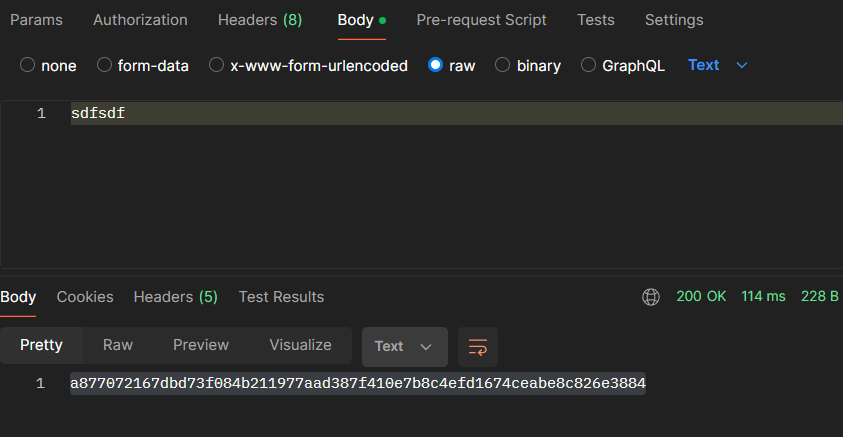Select the binary radio option
This screenshot has width=843, height=437.
coord(503,65)
